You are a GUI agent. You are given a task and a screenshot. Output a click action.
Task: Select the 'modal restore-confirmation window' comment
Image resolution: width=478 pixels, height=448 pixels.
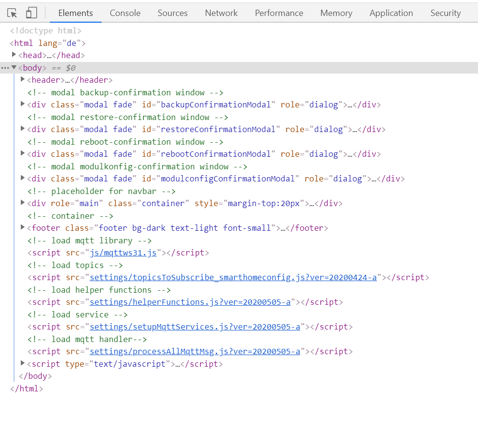pos(128,118)
